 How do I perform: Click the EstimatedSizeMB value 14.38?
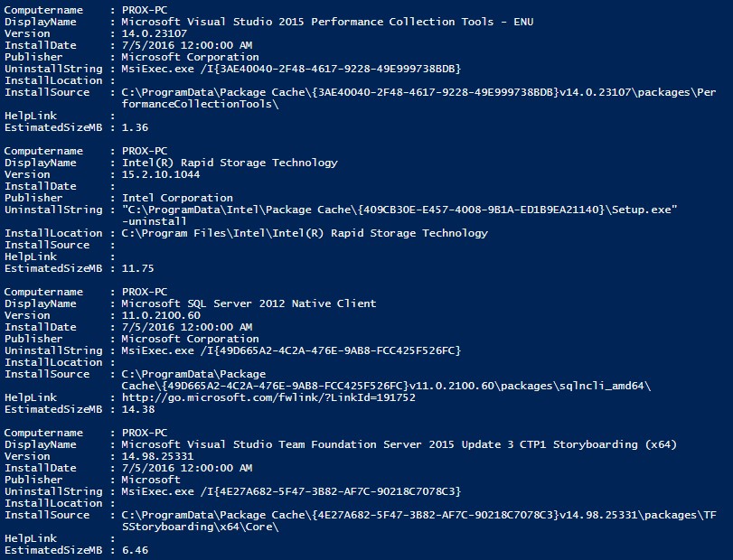pyautogui.click(x=138, y=409)
